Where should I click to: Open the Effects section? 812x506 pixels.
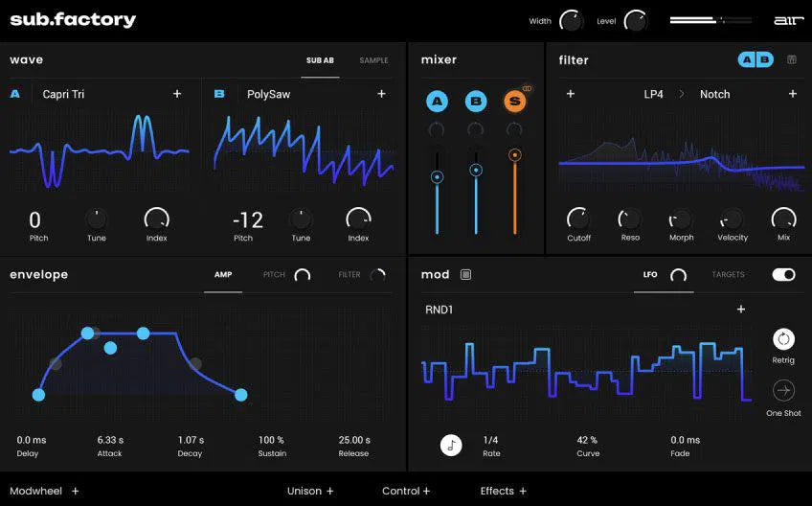tap(503, 491)
